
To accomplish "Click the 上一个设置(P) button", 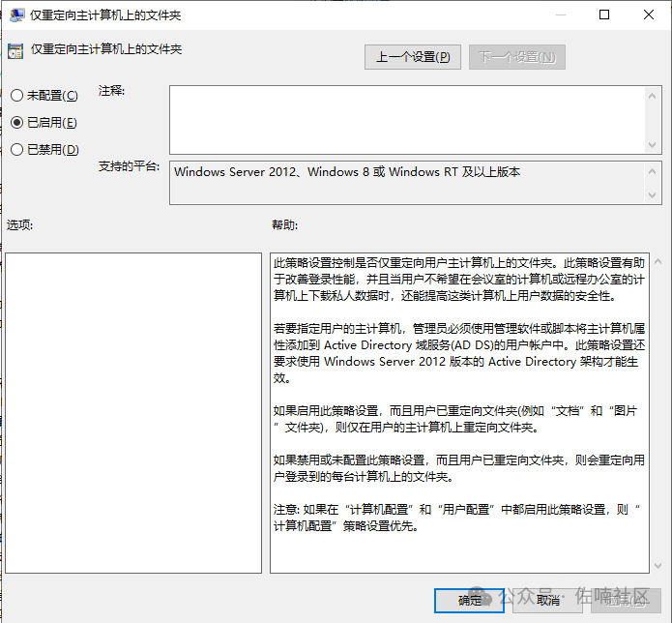I will click(x=413, y=57).
